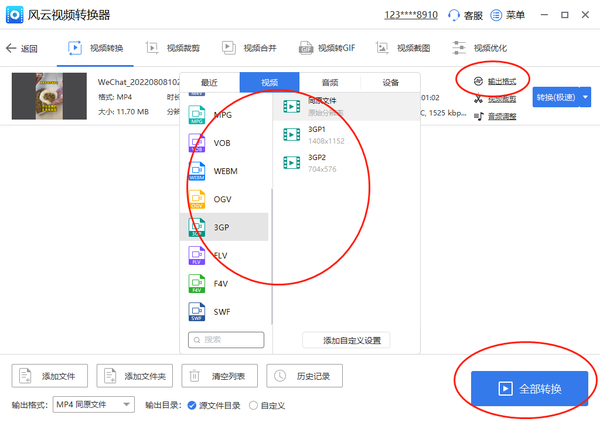This screenshot has width=600, height=422.
Task: Click 清空列表 button
Action: point(220,376)
